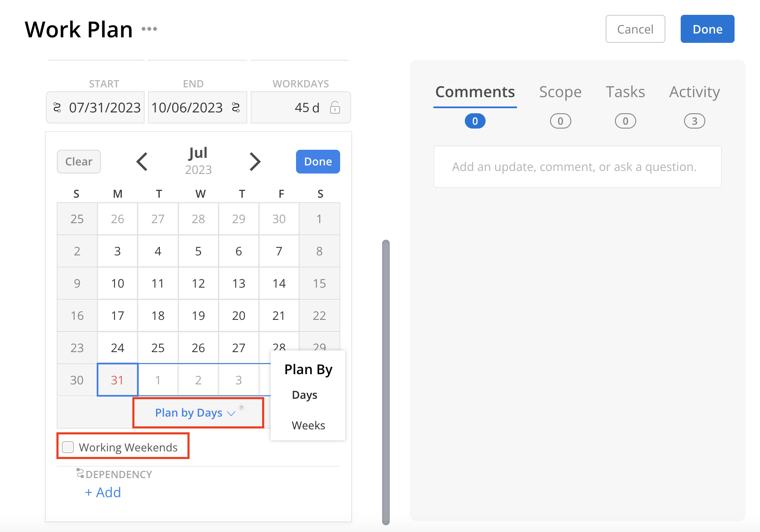Click the dependency sync icon beside the end date
760x532 pixels.
coord(236,107)
